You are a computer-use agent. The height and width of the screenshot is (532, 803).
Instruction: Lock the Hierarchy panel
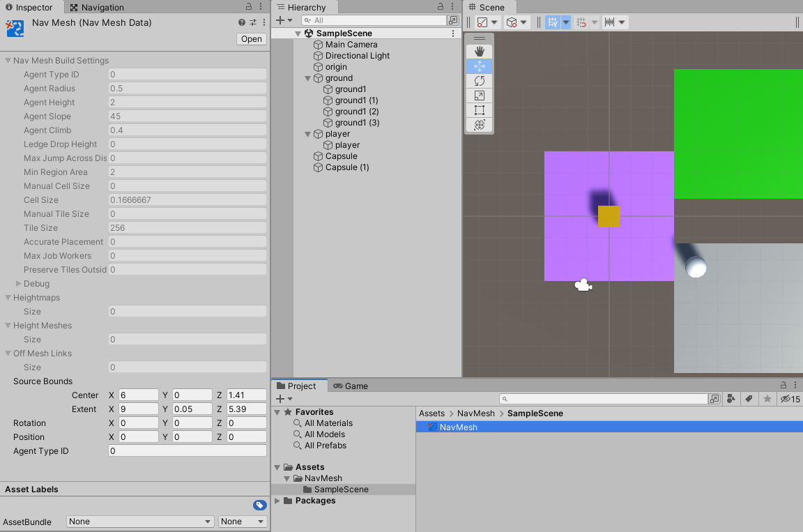(x=441, y=7)
